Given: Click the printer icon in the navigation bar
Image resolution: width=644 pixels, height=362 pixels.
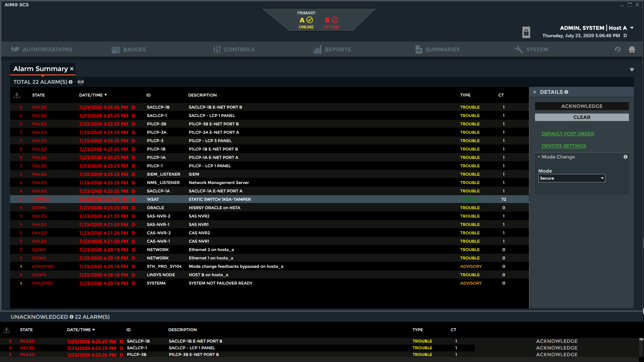Looking at the screenshot, I should (632, 50).
